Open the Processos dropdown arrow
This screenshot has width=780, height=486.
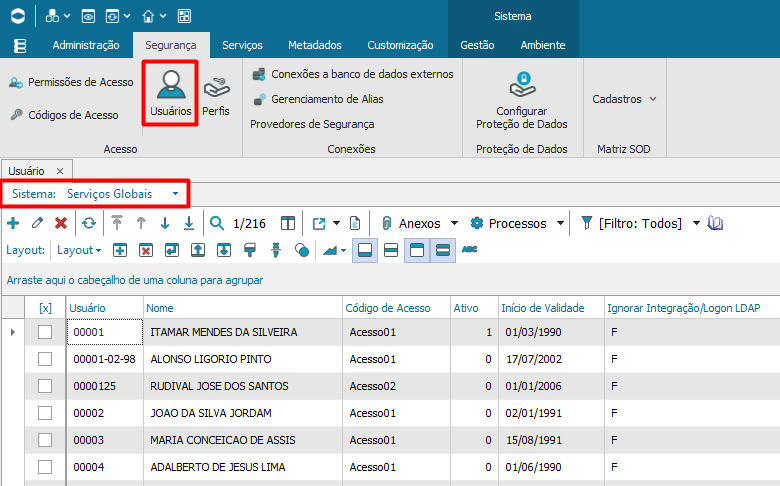(560, 223)
